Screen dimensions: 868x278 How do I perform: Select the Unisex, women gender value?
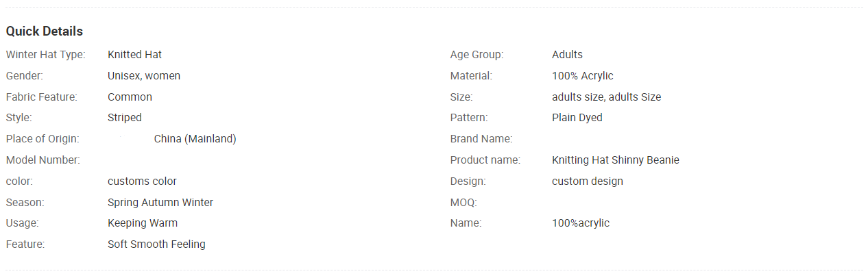(144, 76)
